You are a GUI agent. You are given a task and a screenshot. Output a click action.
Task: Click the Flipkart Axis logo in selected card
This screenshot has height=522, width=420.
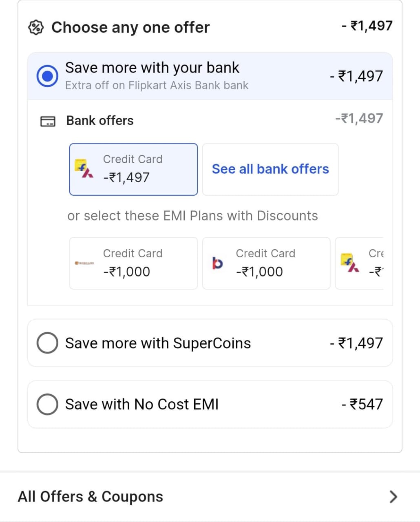(84, 169)
